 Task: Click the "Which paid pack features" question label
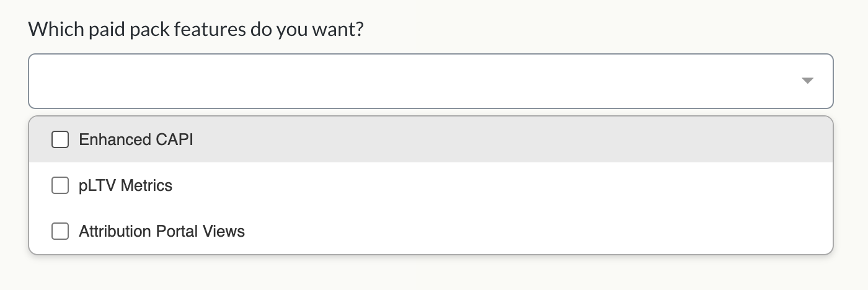pyautogui.click(x=195, y=29)
